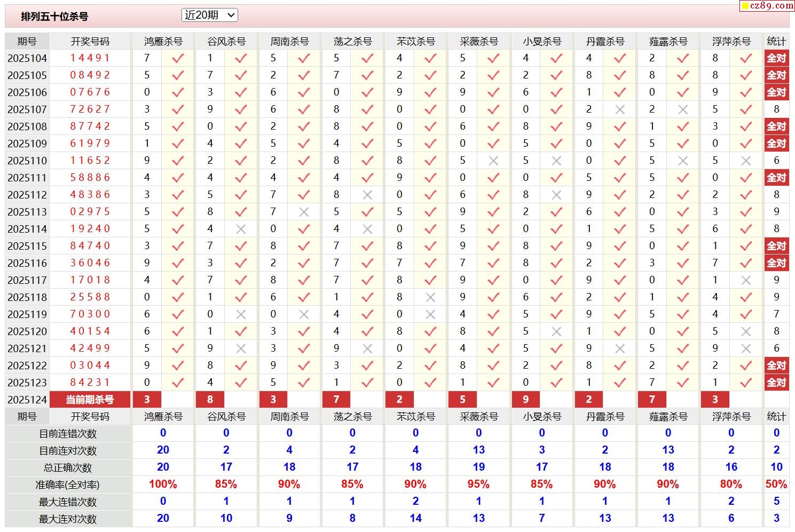Image resolution: width=795 pixels, height=532 pixels.
Task: Click the 最大连对次数 row label
Action: click(x=68, y=519)
